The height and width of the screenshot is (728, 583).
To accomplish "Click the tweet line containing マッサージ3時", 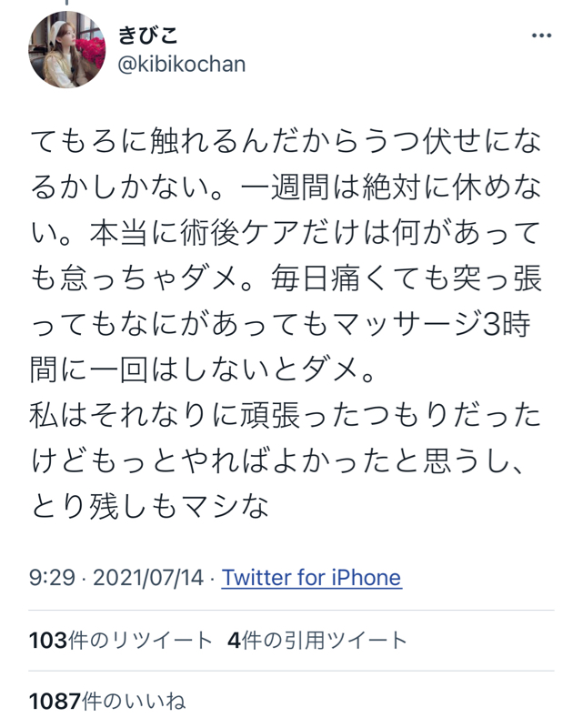I will [279, 324].
